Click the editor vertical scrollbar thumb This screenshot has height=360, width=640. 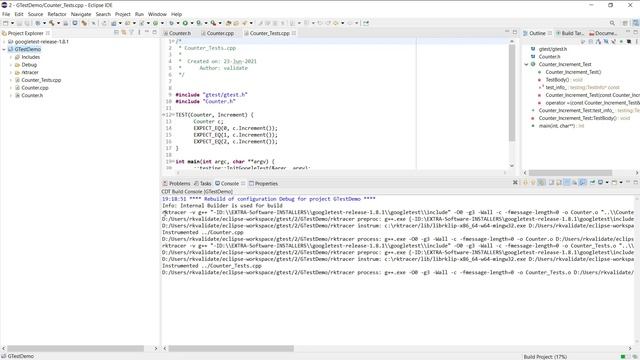coord(512,93)
